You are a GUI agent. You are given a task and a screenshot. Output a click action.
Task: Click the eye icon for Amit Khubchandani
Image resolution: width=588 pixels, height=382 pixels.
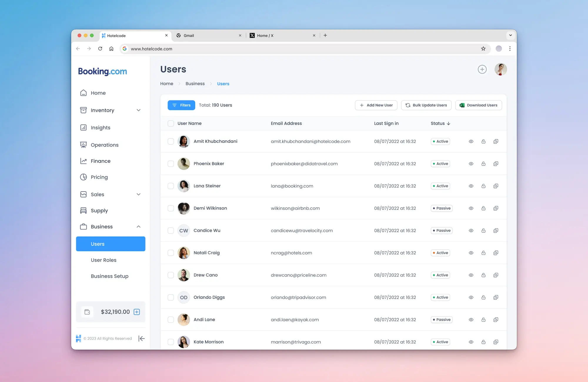pos(471,141)
